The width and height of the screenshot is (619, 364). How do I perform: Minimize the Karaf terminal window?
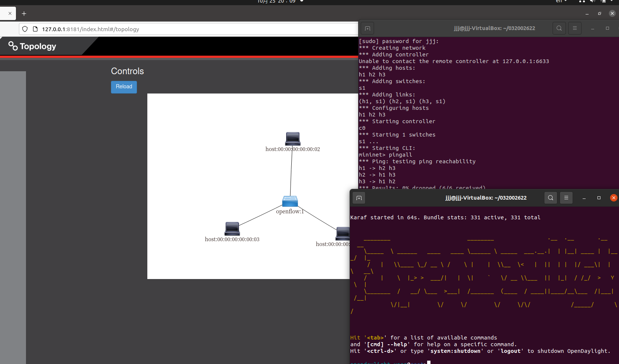coord(584,198)
